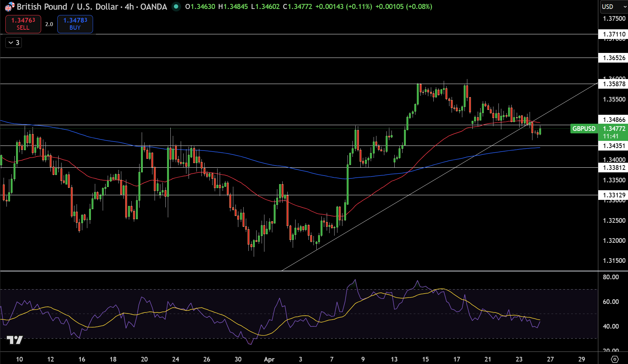
Task: Click the green GBPUSD current price tag
Action: pyautogui.click(x=584, y=129)
